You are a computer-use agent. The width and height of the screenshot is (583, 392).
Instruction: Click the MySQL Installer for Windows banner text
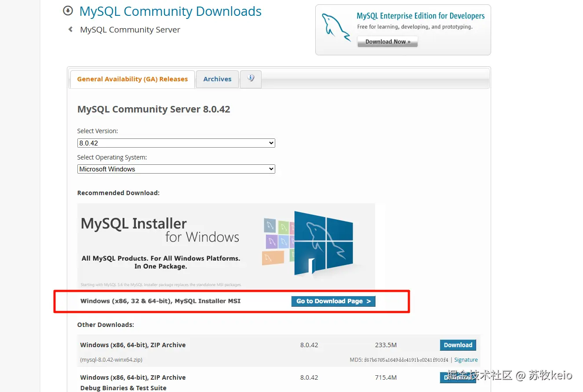pyautogui.click(x=160, y=230)
